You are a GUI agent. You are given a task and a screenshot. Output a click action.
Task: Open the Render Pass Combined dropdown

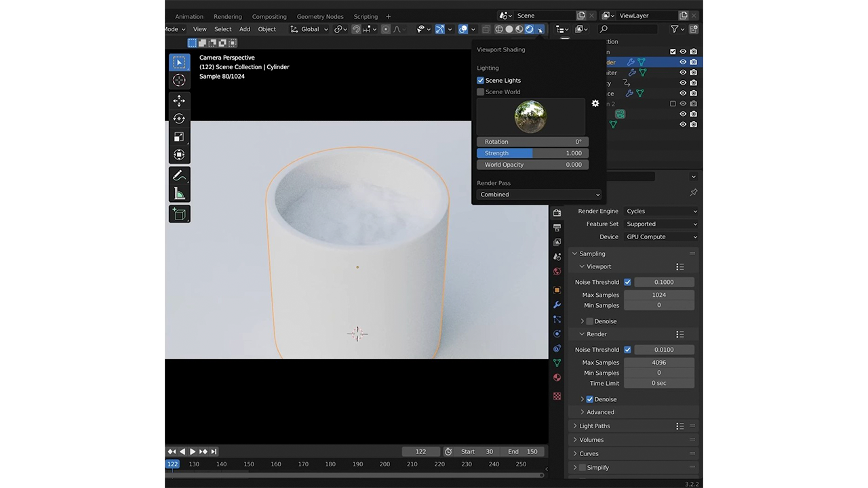(539, 195)
